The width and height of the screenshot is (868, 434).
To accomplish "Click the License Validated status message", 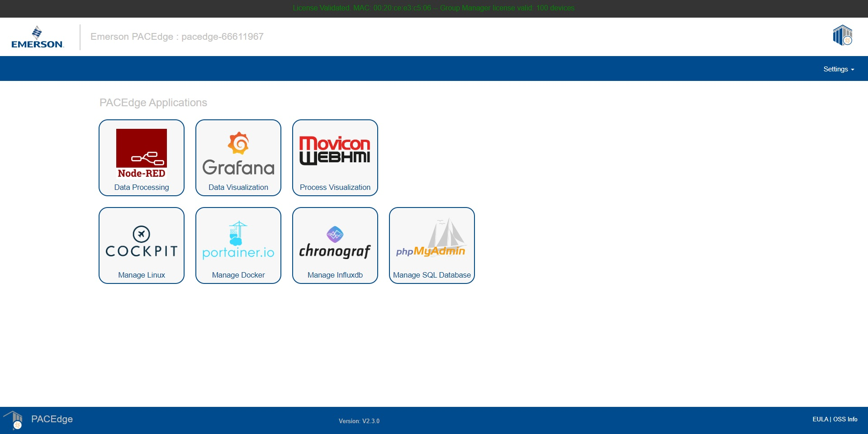I will [x=434, y=8].
